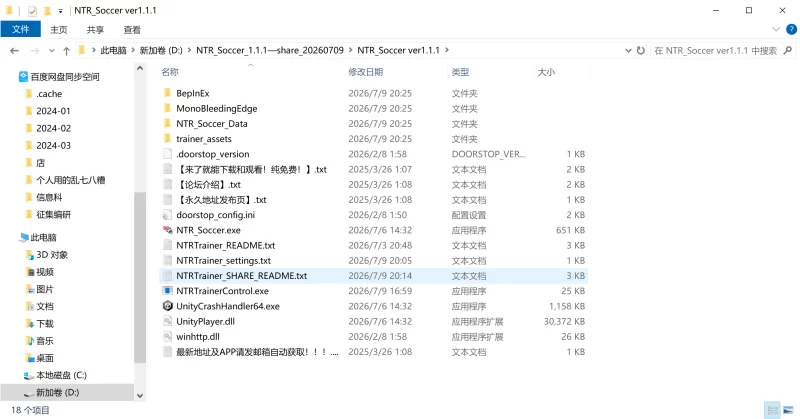Navigate to NTR_Soccer_1.1.1—share_20260709 breadcrumb
The height and width of the screenshot is (419, 800).
[270, 50]
